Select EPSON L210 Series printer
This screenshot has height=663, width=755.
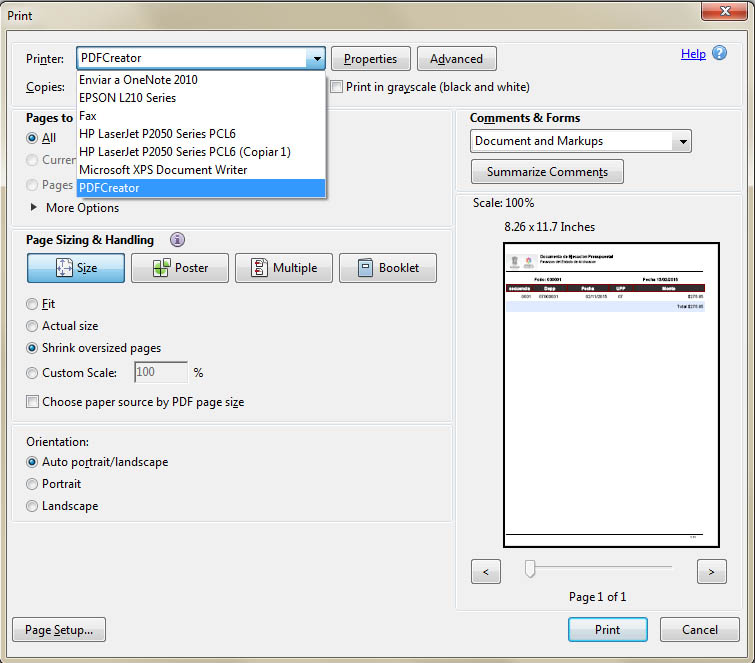coord(201,98)
